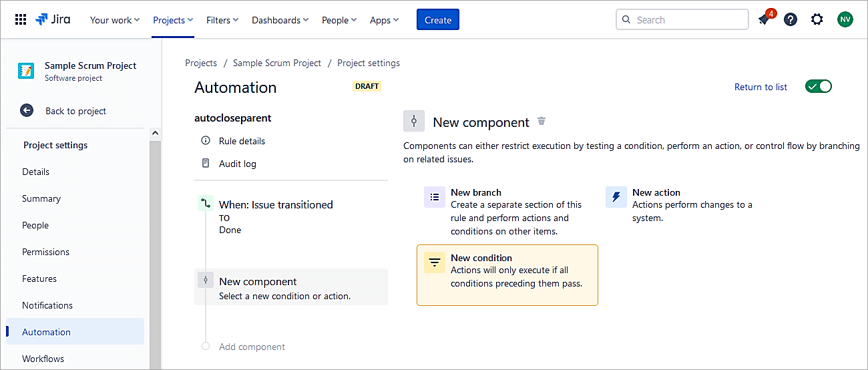Open the app switcher grid icon
The image size is (868, 370).
(x=21, y=19)
